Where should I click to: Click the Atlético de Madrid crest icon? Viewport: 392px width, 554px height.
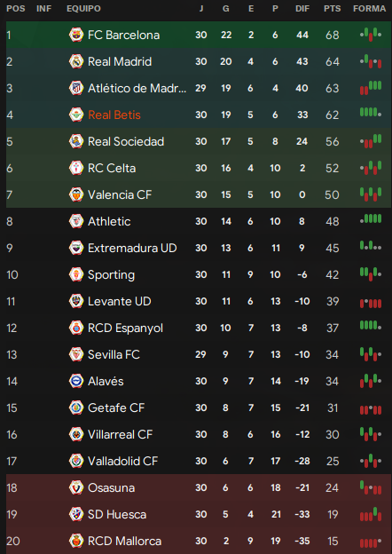point(76,88)
